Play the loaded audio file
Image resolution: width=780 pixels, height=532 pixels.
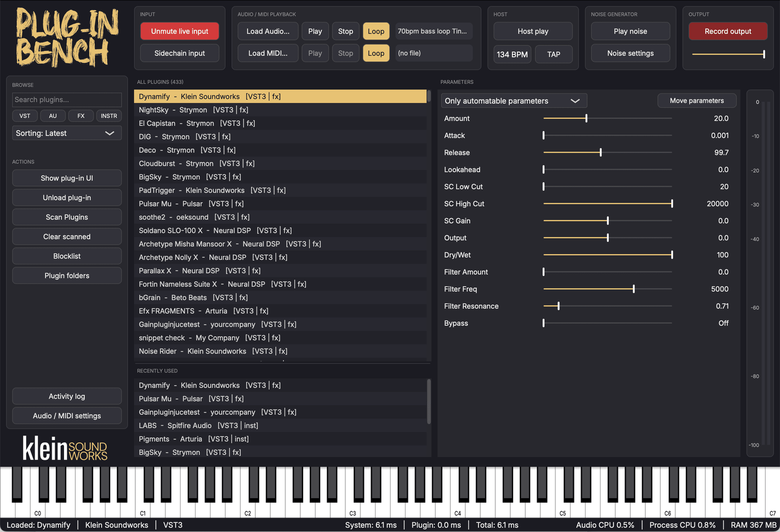[x=315, y=31]
